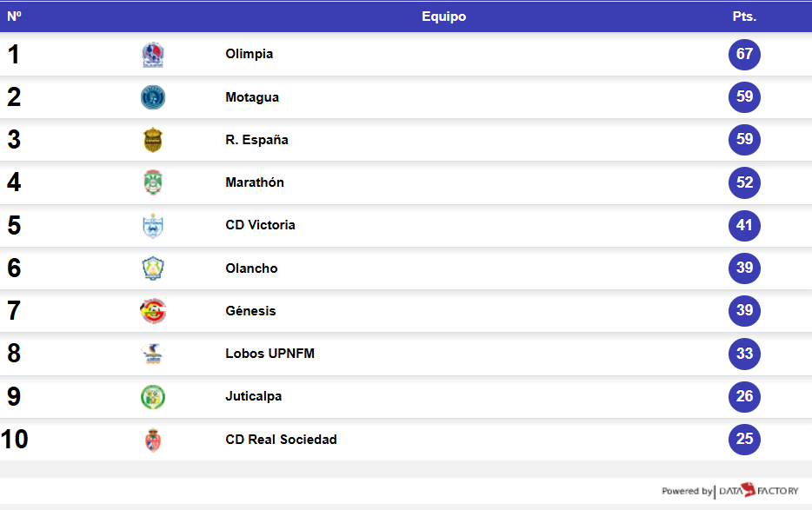Click the Génesis team crest icon
Viewport: 812px width, 510px height.
click(x=153, y=311)
